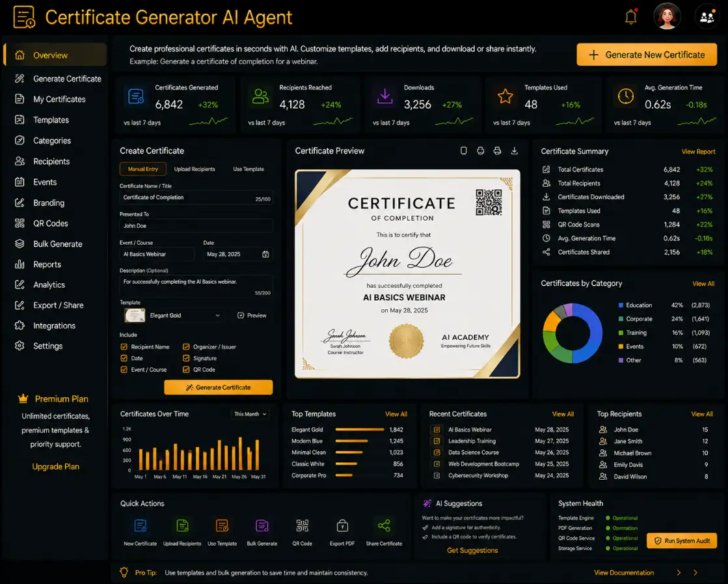Click the QR code on the certificate
This screenshot has width=728, height=584.
489,202
